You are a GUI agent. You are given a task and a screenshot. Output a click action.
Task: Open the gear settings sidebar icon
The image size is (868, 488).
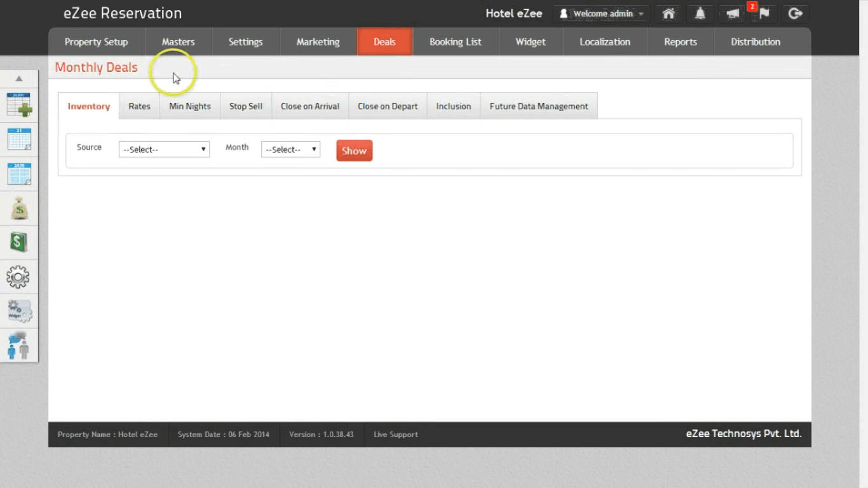18,277
